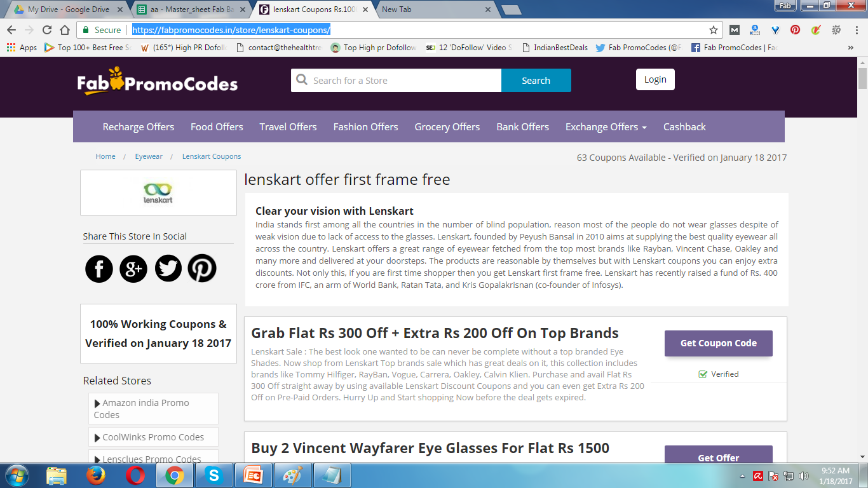Reload the page in Chrome
This screenshot has width=868, height=488.
point(47,30)
